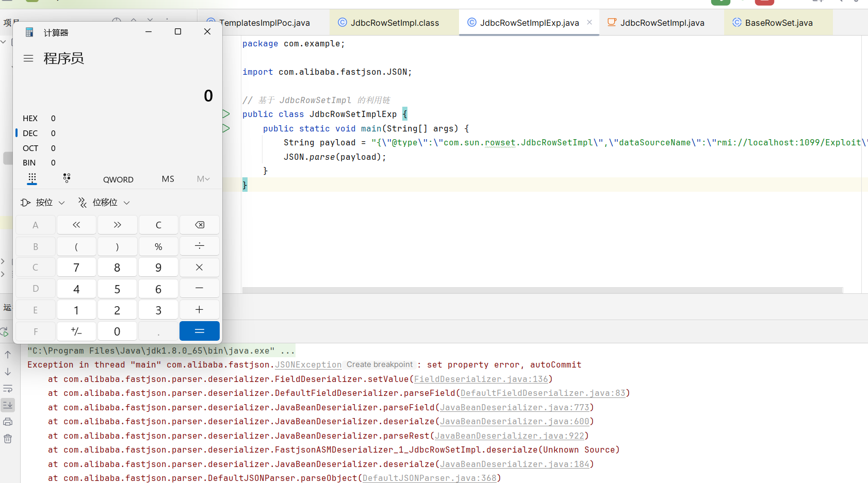The image size is (868, 483).
Task: Open the JSONException link in console
Action: coord(308,365)
